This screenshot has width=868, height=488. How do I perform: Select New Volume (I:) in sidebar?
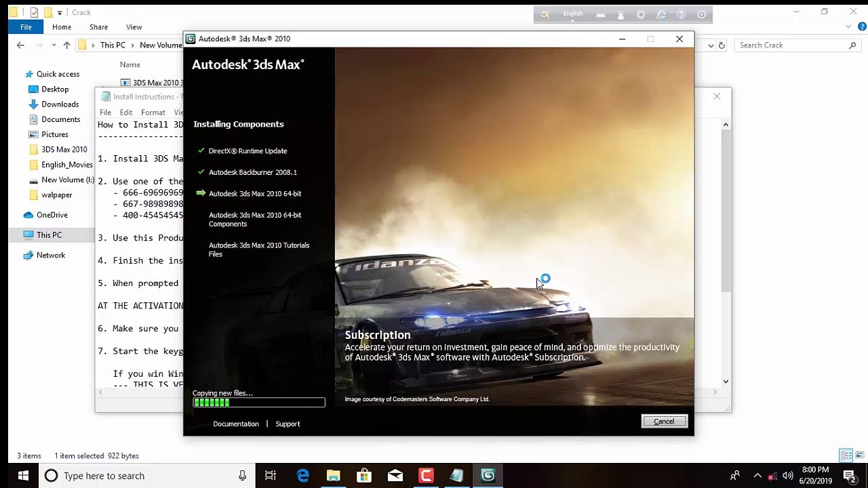pyautogui.click(x=68, y=180)
